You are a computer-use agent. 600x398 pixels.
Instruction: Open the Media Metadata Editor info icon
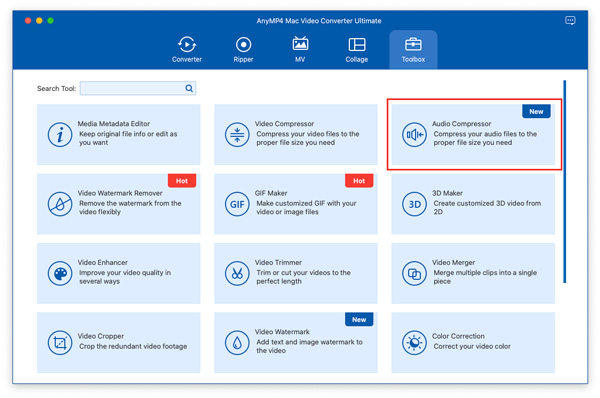pyautogui.click(x=60, y=135)
